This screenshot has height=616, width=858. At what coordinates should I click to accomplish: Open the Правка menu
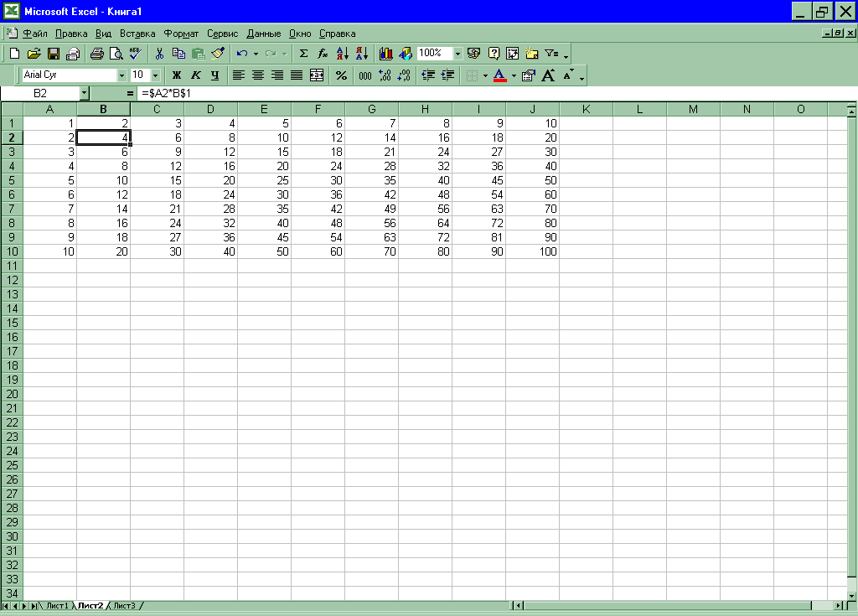(x=71, y=34)
